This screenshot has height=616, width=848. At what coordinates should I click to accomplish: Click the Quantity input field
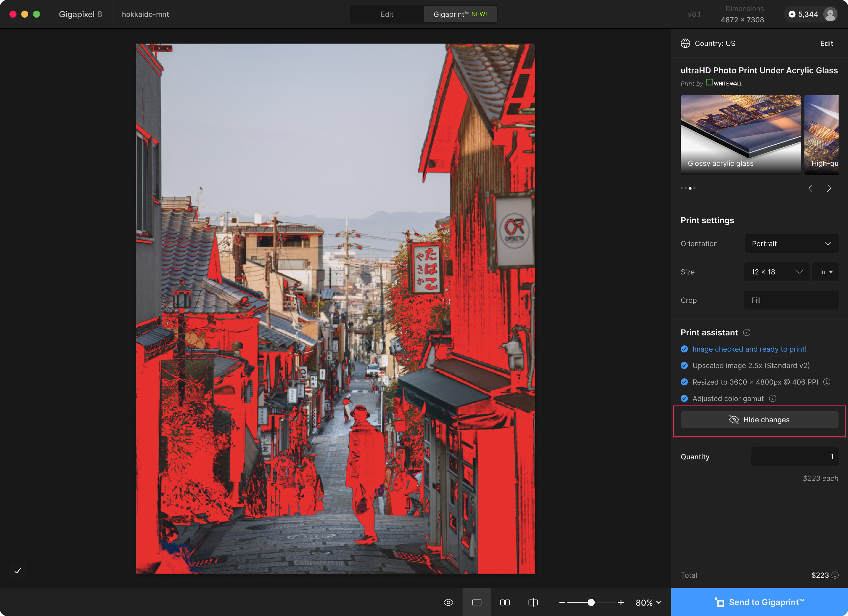coord(794,457)
